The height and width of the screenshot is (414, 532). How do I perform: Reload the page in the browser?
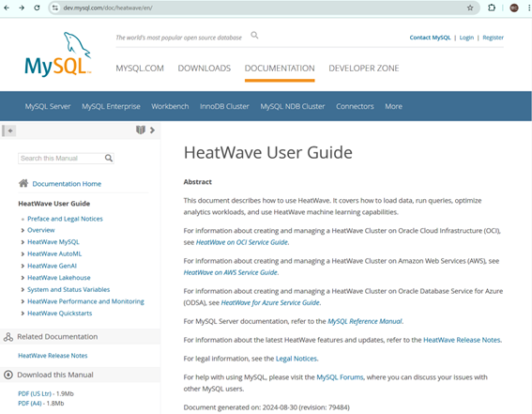click(37, 8)
